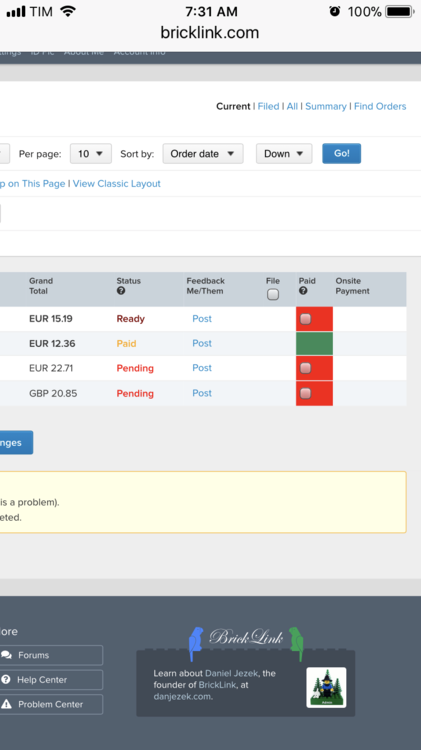Tap the bricklink.com address bar
Viewport: 421px width, 750px height.
pyautogui.click(x=210, y=33)
